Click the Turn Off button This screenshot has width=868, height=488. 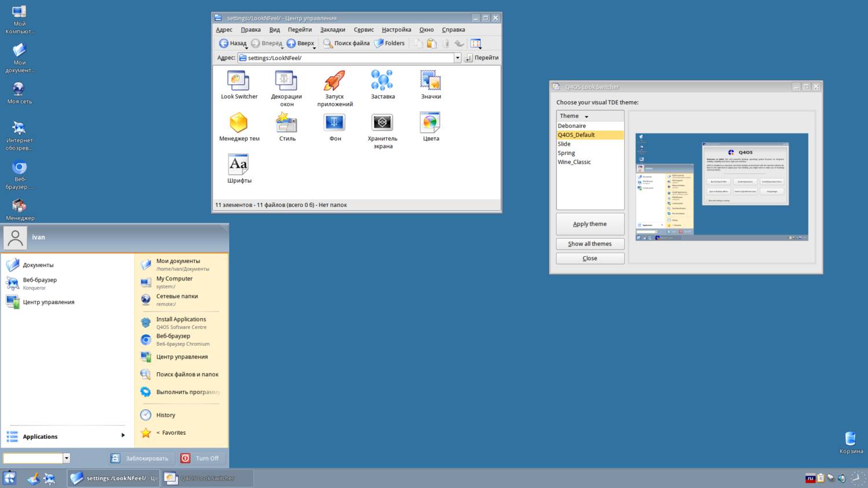coord(200,459)
